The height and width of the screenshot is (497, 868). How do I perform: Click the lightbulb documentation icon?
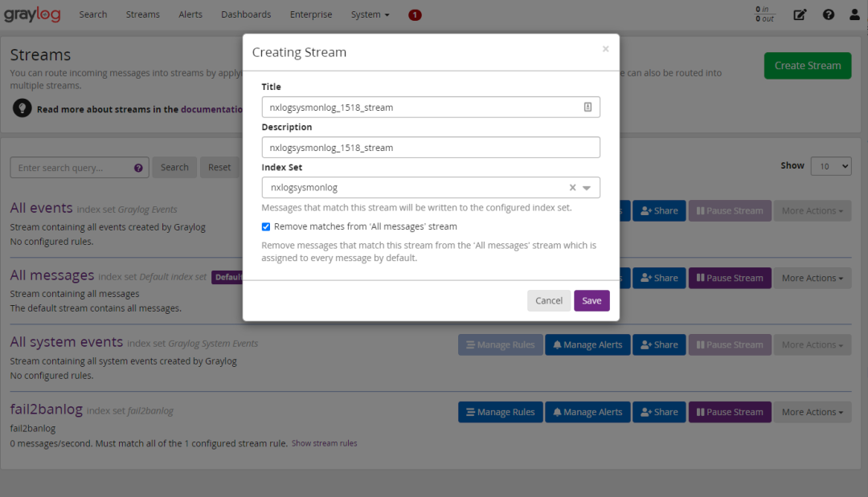pos(23,108)
